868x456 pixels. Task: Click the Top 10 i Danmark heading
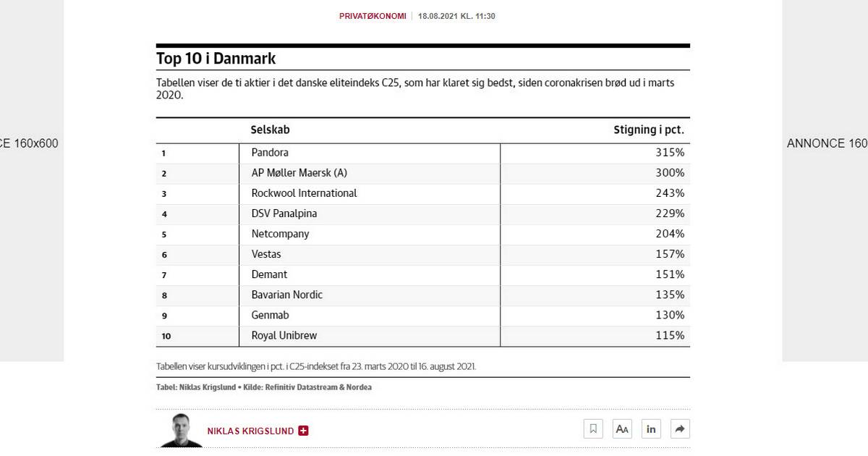click(216, 59)
